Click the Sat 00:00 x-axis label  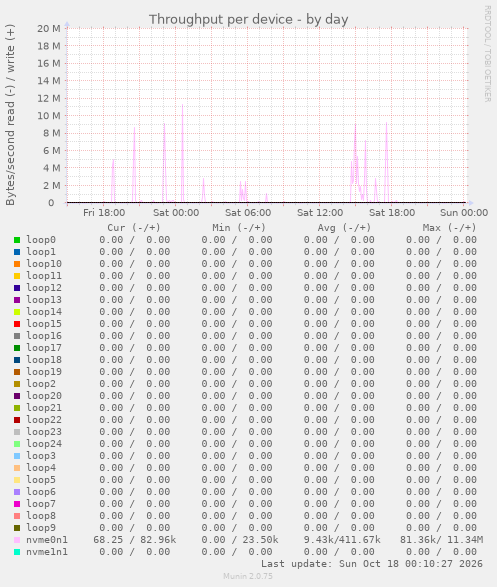(176, 213)
